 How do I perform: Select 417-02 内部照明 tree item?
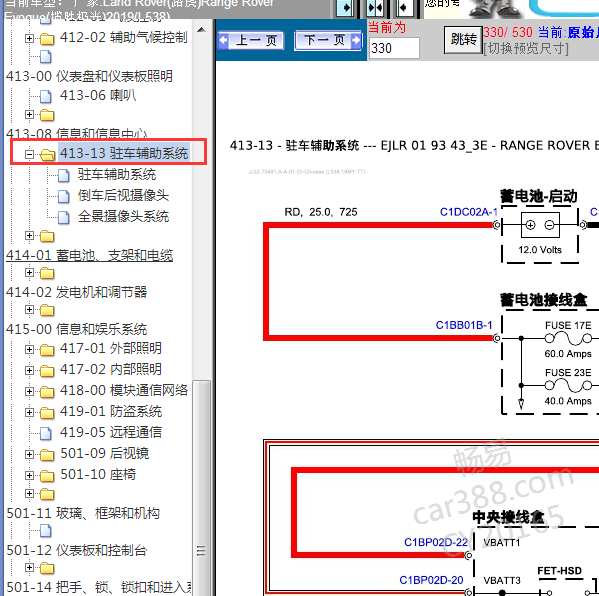coord(111,369)
